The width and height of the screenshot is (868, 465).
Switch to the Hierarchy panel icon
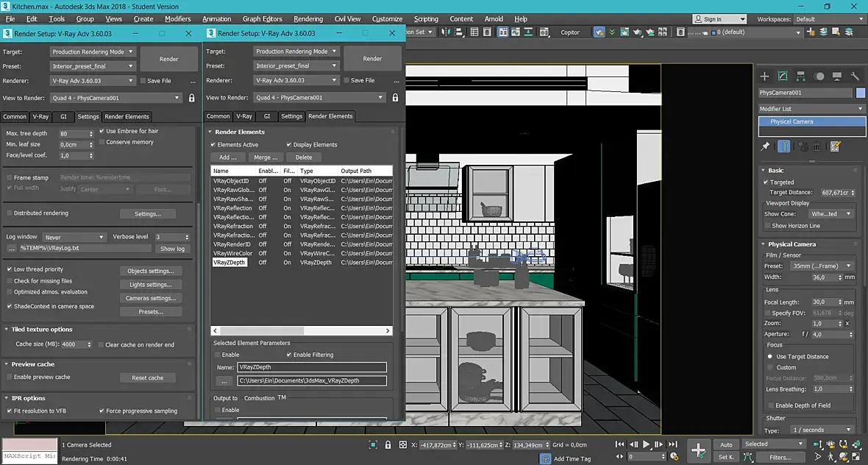pyautogui.click(x=801, y=76)
